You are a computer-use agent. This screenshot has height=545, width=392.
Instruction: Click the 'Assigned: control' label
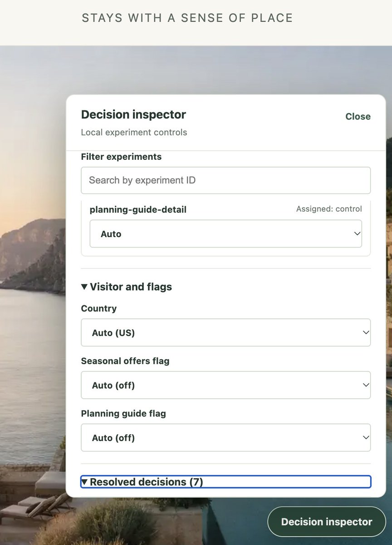329,209
